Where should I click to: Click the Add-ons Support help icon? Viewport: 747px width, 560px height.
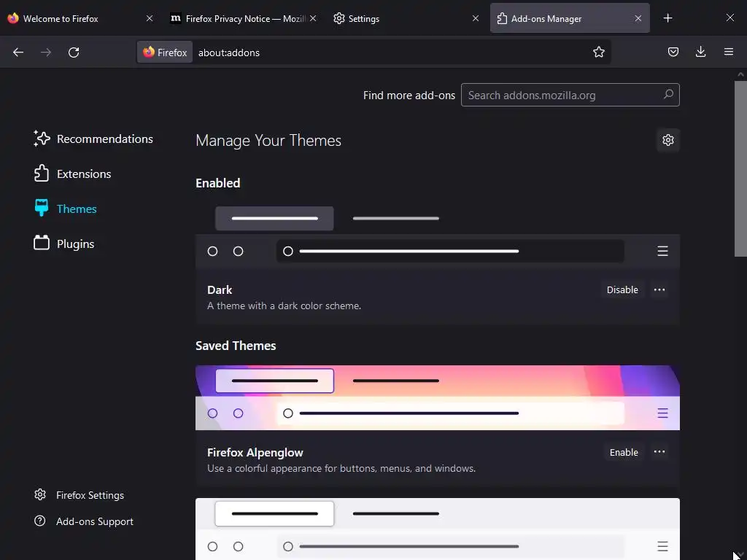[x=40, y=521]
